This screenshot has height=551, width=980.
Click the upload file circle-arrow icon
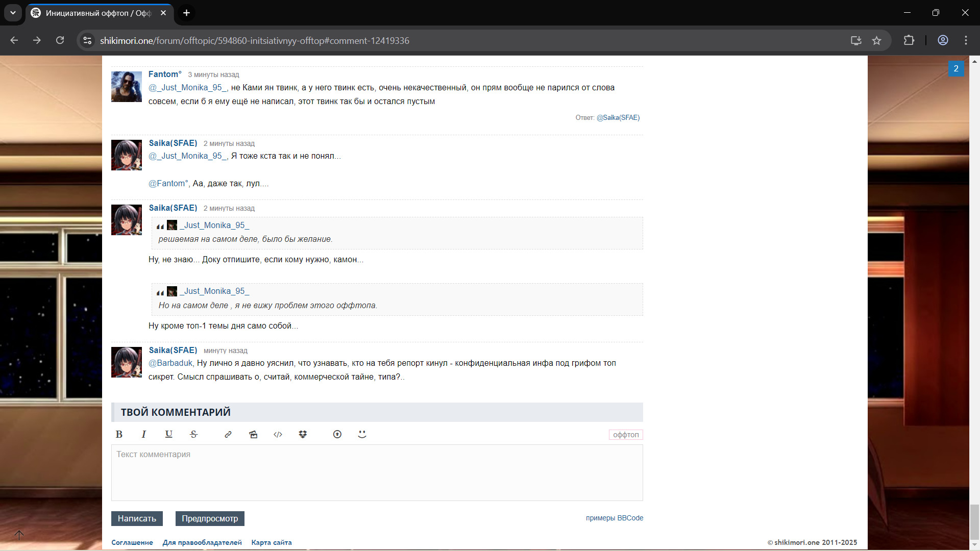(337, 434)
